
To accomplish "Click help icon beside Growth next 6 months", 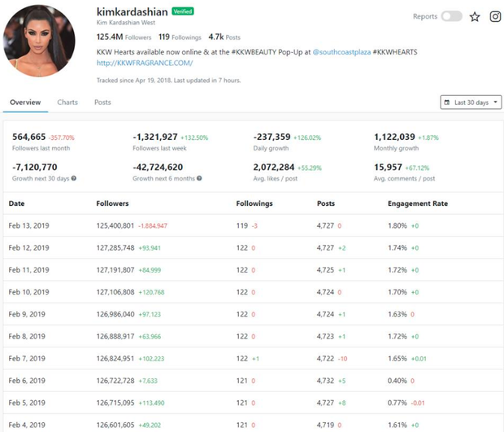I will (199, 178).
